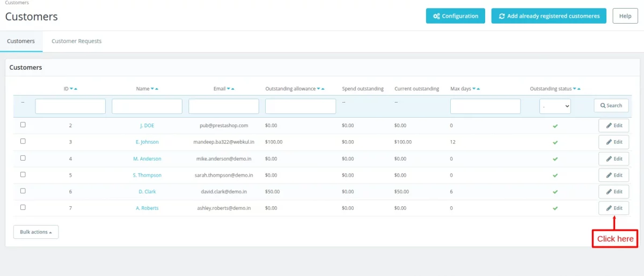644x276 pixels.
Task: Focus the Email filter input field
Action: [224, 106]
